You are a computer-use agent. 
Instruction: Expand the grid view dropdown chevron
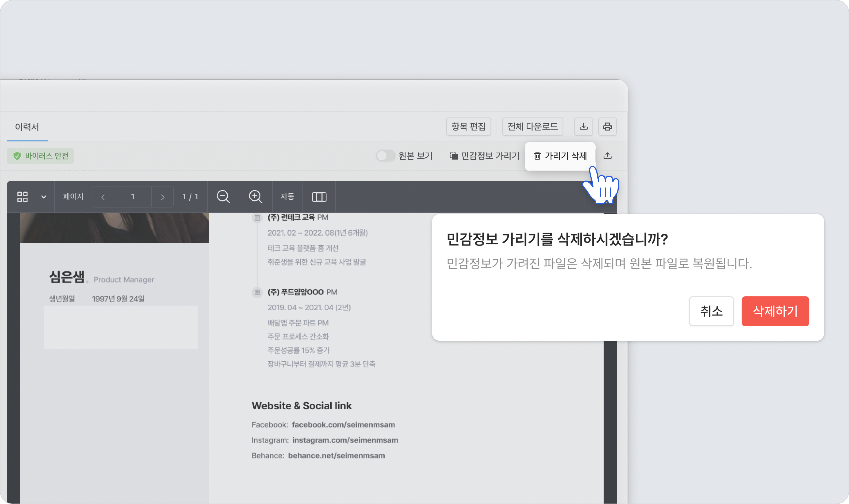tap(44, 197)
